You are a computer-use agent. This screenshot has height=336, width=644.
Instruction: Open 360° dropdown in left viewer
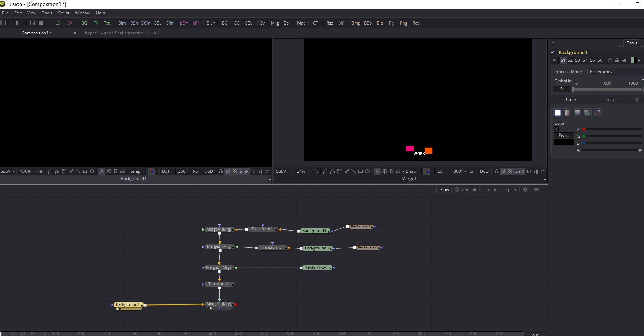pyautogui.click(x=184, y=171)
